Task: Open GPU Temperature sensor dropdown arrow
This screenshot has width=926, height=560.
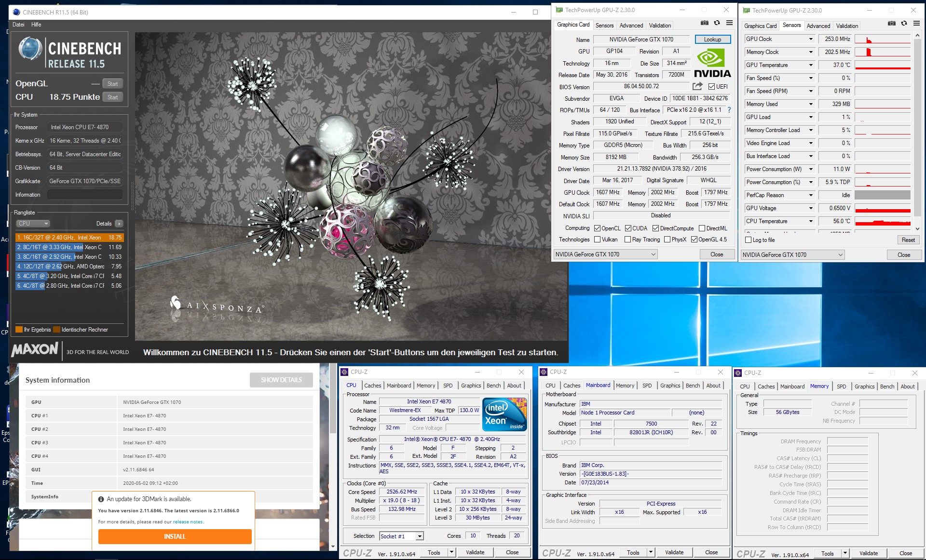Action: point(811,65)
